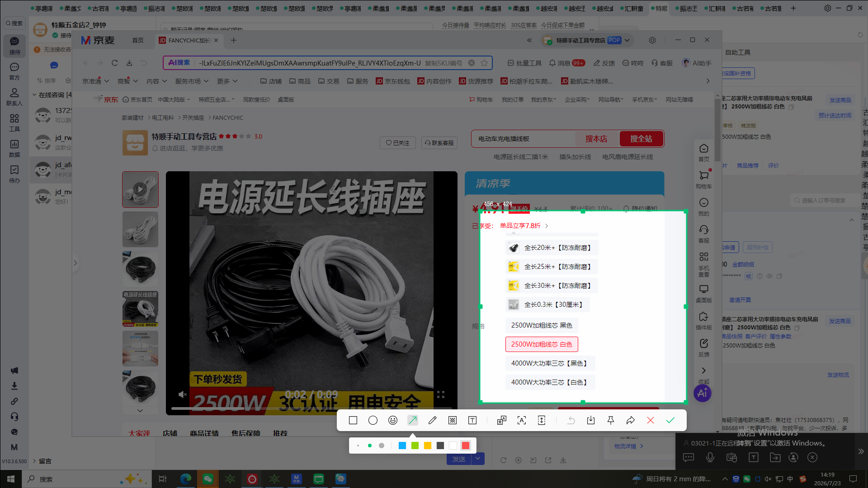
Task: Translate the captured screenshot text
Action: (x=502, y=420)
